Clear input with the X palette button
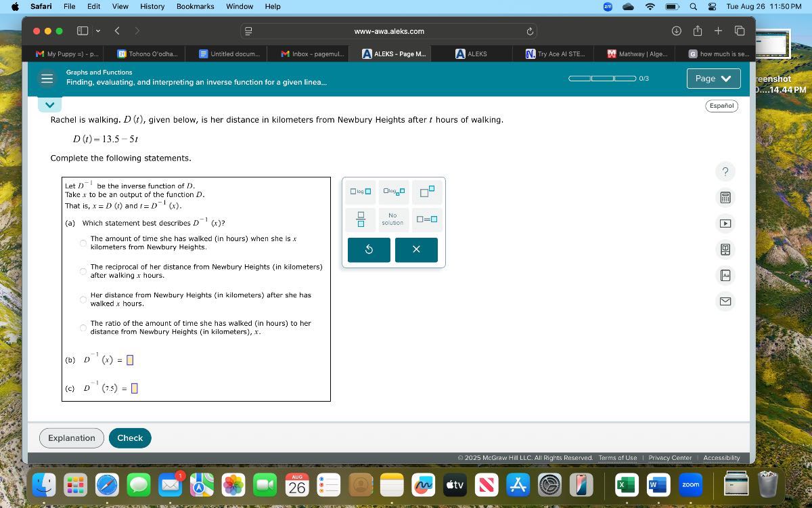812x508 pixels. (x=416, y=250)
